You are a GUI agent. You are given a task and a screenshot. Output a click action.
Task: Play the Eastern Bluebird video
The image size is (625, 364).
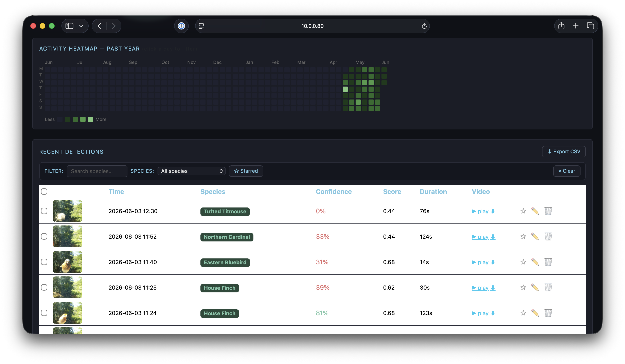480,263
